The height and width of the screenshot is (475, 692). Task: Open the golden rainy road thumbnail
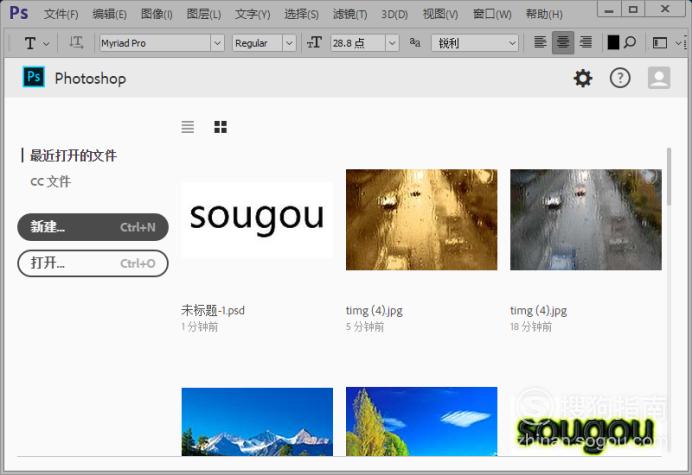[421, 219]
